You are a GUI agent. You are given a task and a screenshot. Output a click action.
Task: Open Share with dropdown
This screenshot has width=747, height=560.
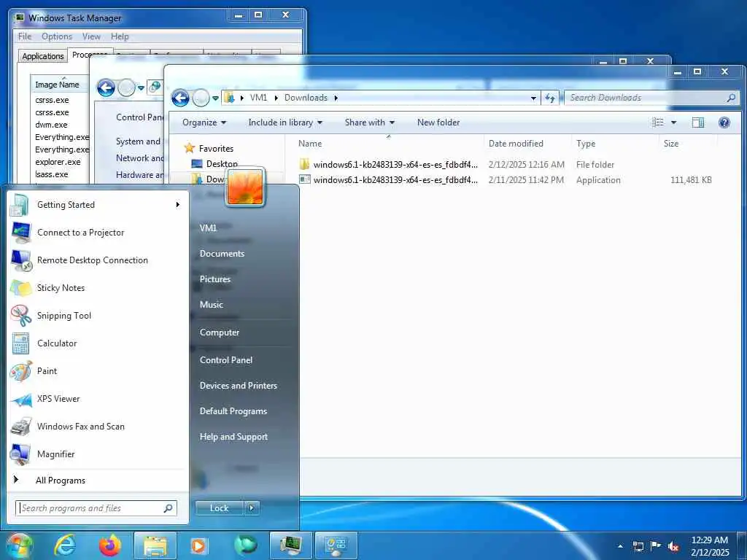(369, 122)
